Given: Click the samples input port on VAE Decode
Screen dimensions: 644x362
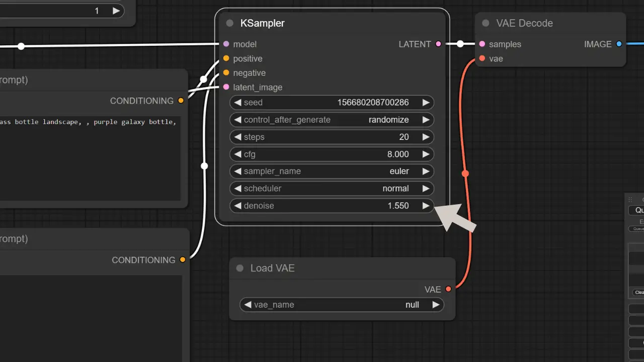Looking at the screenshot, I should coord(482,44).
